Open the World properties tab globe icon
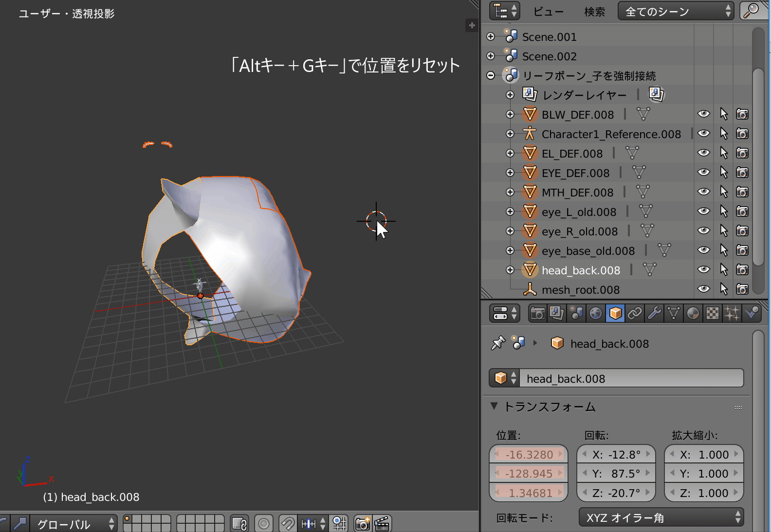Viewport: 771px width, 532px height. [596, 314]
